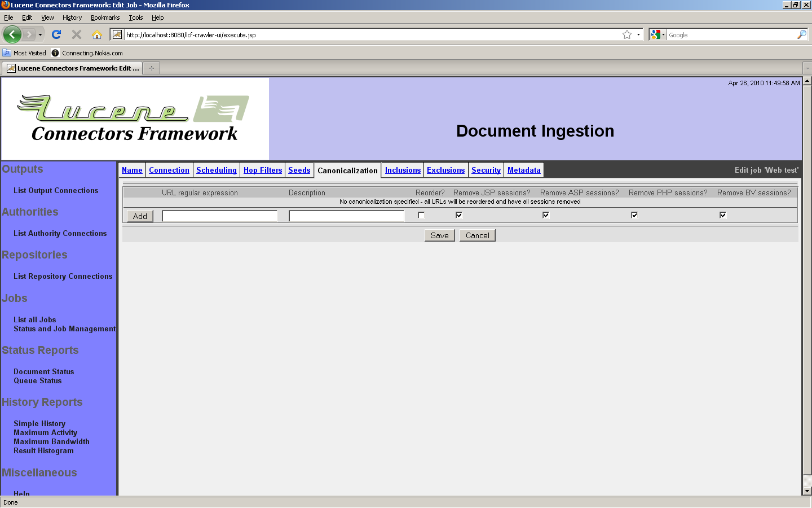
Task: Click the URL regular expression field
Action: point(219,216)
